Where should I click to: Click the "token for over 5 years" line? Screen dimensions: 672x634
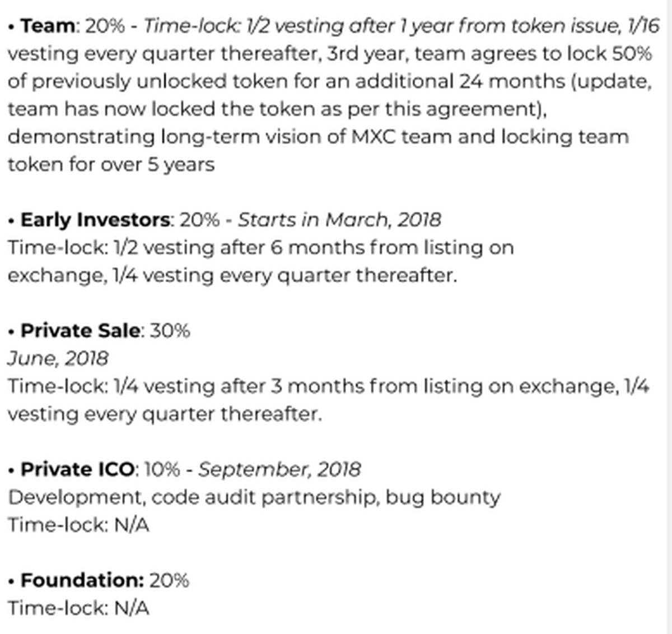coord(111,165)
